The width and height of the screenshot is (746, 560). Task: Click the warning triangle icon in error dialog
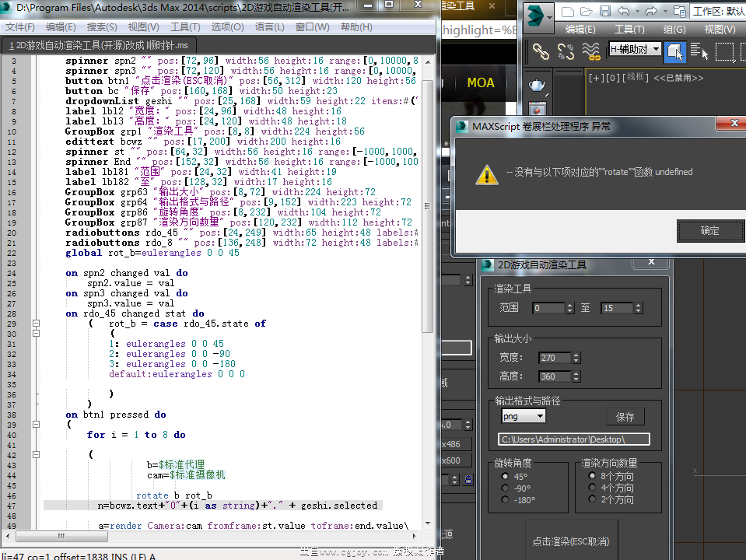pyautogui.click(x=487, y=175)
